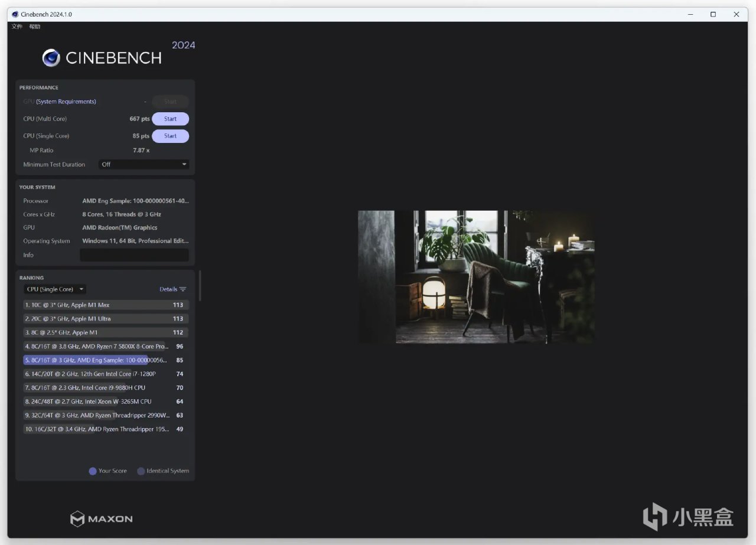Click the 85 pts single core score
756x545 pixels.
141,136
